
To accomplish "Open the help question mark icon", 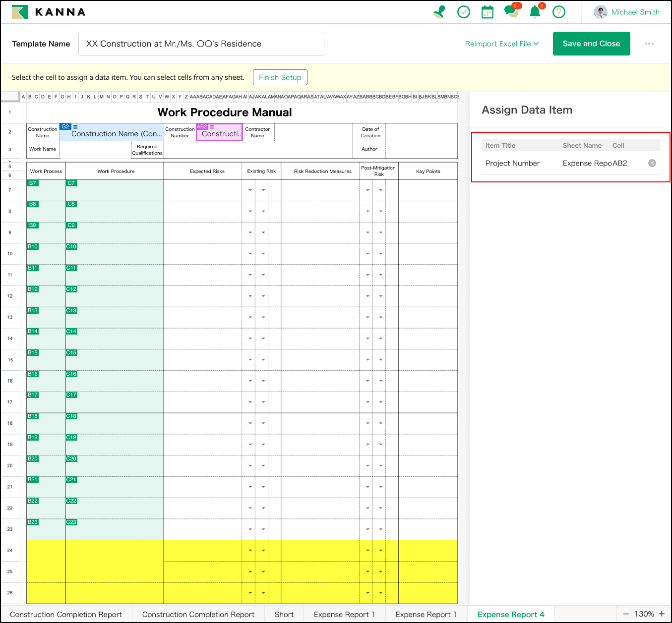I will 559,12.
